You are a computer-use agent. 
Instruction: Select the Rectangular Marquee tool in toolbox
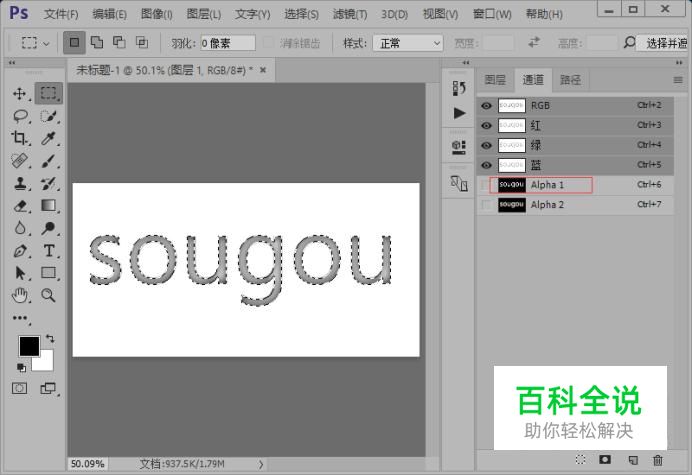[x=49, y=93]
